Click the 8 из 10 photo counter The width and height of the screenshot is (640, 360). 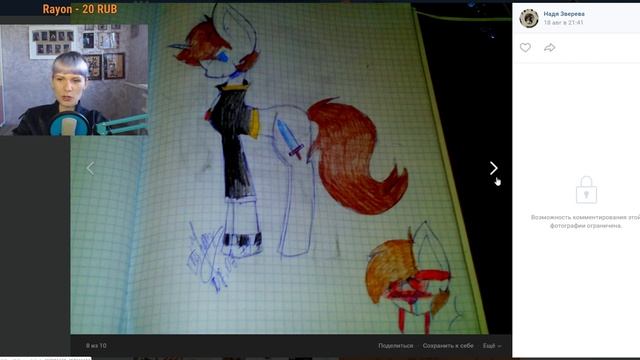(96, 346)
